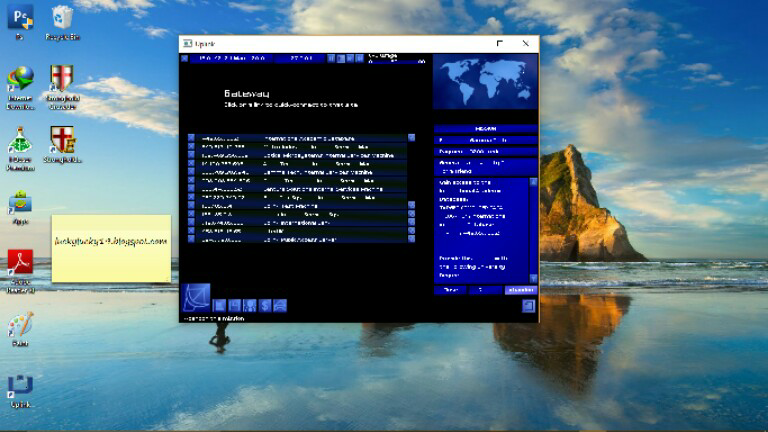
Task: Open the world map thumbnail
Action: tap(484, 82)
